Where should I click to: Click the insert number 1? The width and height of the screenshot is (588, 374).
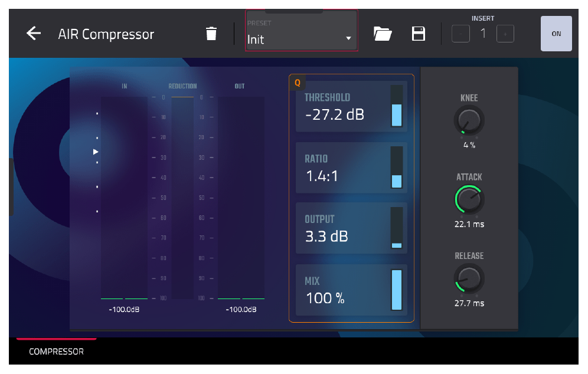click(483, 34)
